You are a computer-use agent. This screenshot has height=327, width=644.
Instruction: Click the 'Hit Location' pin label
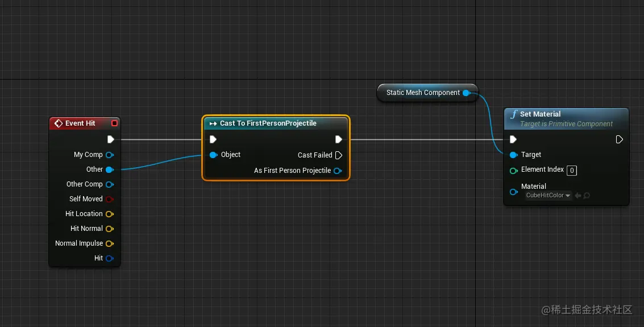click(x=84, y=214)
